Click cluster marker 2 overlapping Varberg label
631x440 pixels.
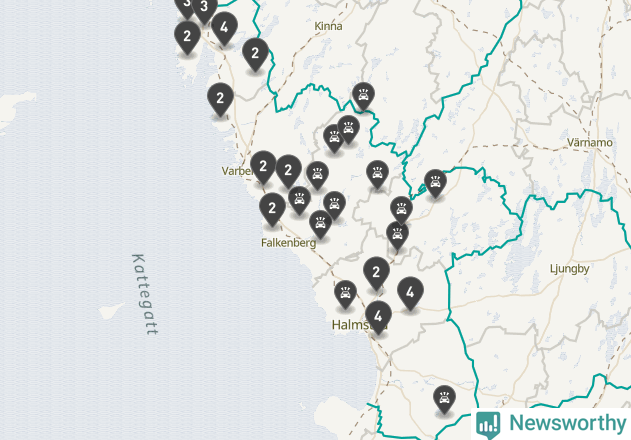263,167
